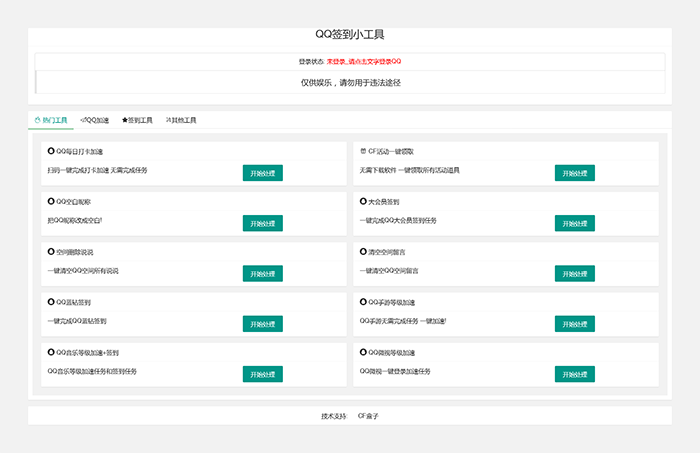This screenshot has width=700, height=453.
Task: Click description QQ音乐等级加速任务和签到任务
Action: coord(92,371)
